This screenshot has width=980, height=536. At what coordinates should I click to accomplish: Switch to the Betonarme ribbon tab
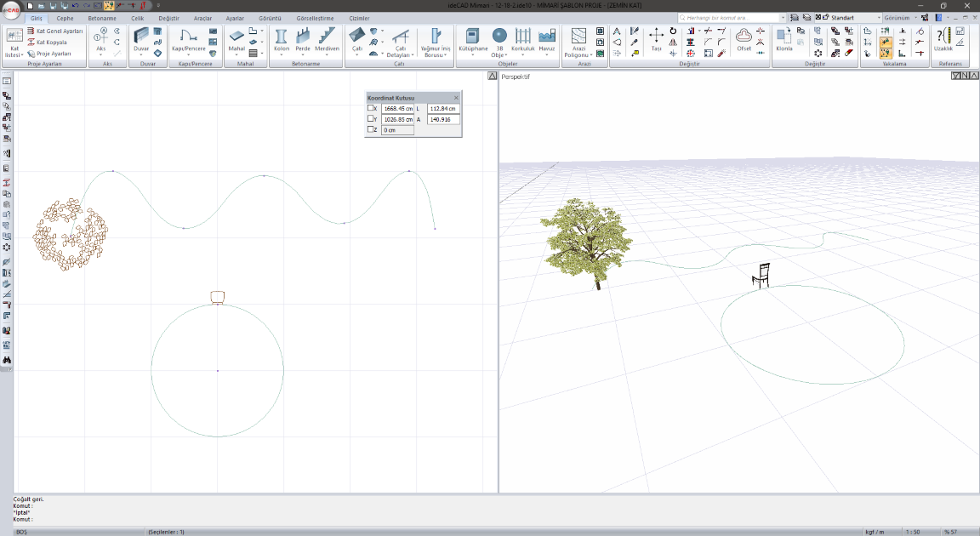coord(102,18)
